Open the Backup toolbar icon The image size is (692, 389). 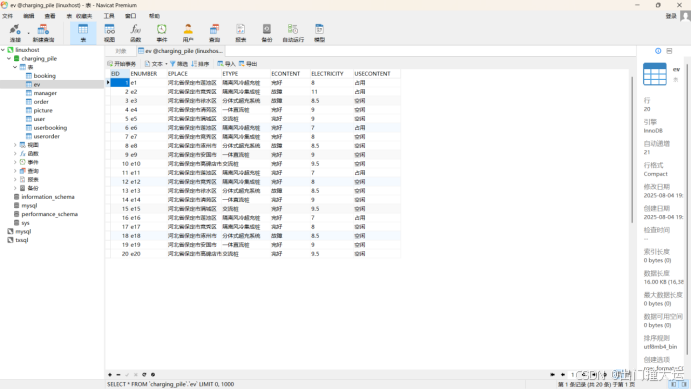tap(267, 33)
